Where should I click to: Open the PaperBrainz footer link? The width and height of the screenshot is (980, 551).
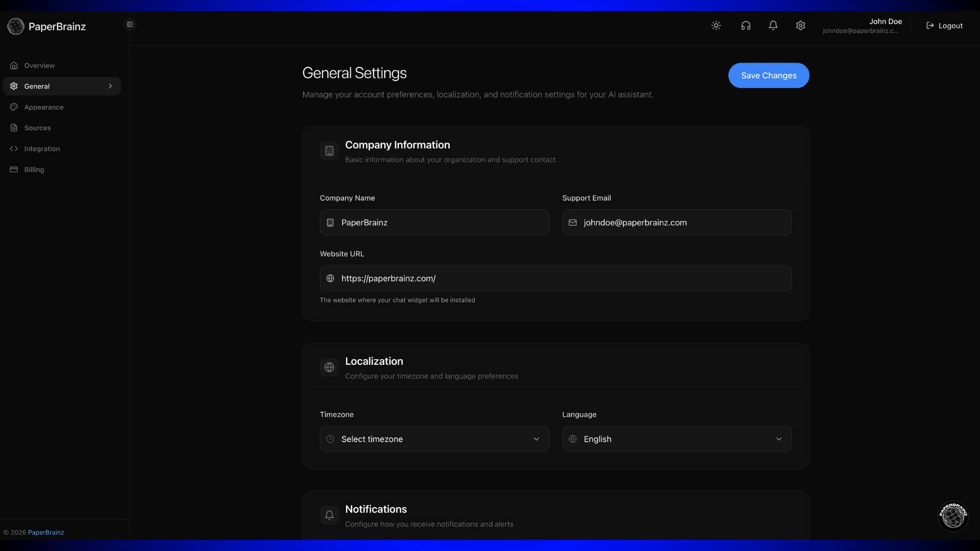46,532
